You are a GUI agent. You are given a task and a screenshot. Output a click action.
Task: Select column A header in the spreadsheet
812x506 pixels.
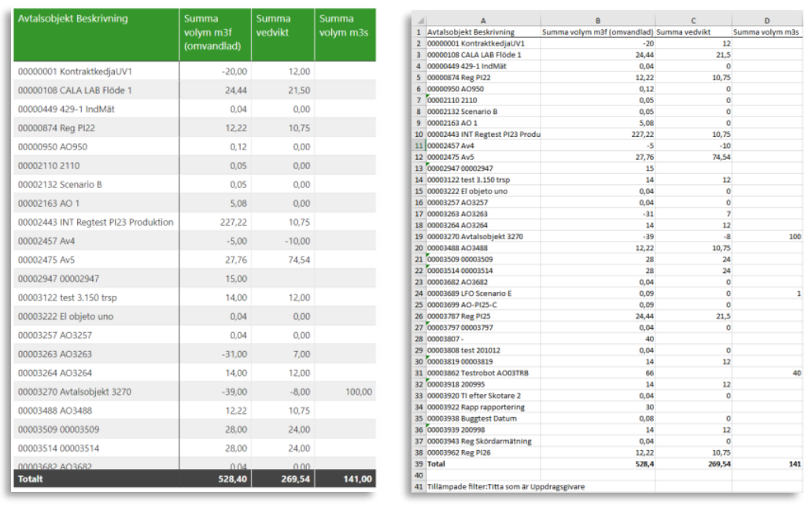[x=483, y=20]
